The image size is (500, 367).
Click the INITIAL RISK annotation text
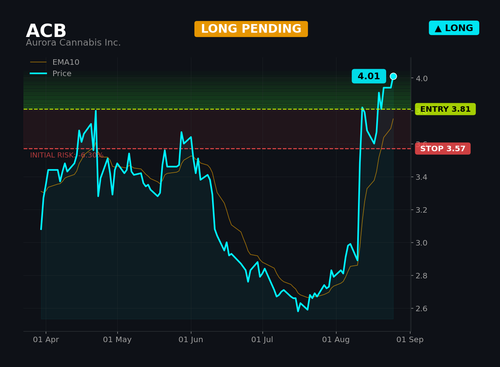click(66, 155)
